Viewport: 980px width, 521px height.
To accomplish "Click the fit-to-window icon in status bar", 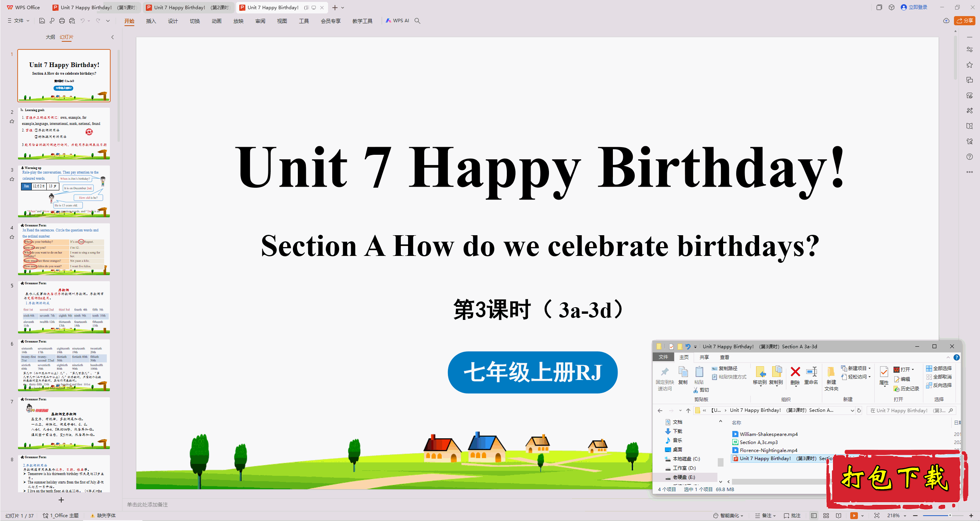I will tap(877, 516).
